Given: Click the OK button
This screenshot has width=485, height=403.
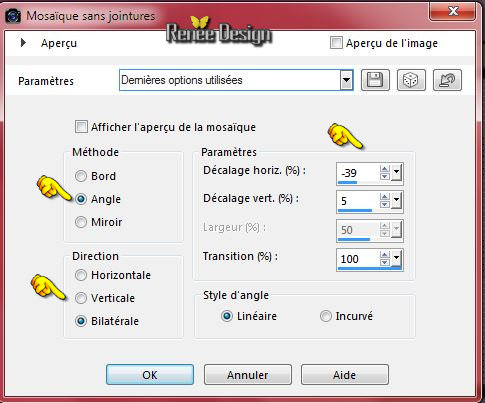Looking at the screenshot, I should pos(150,375).
